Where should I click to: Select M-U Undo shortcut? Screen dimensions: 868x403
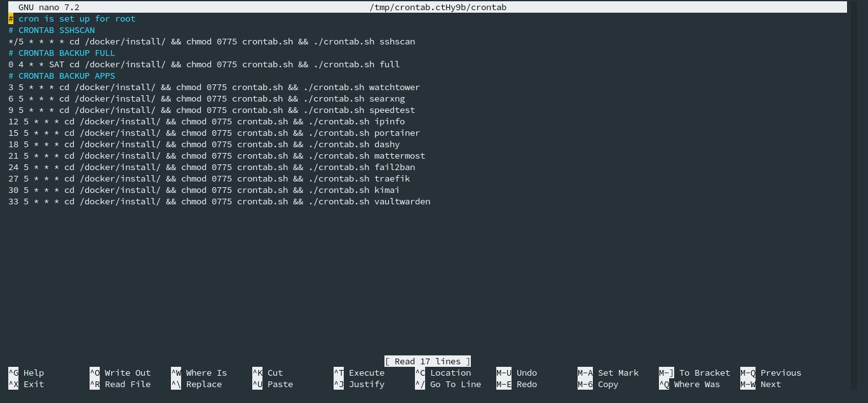(517, 373)
